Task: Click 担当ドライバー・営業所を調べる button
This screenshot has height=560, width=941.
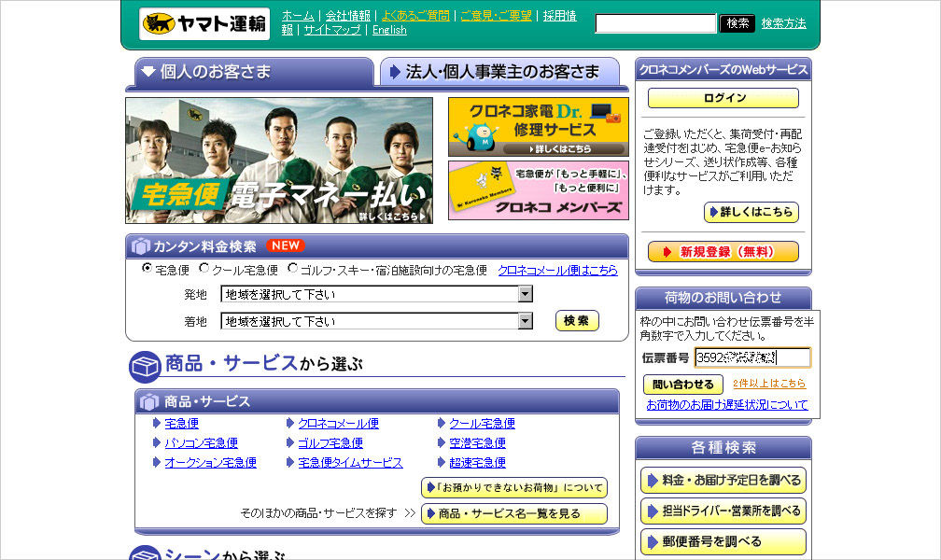Action: pos(723,511)
